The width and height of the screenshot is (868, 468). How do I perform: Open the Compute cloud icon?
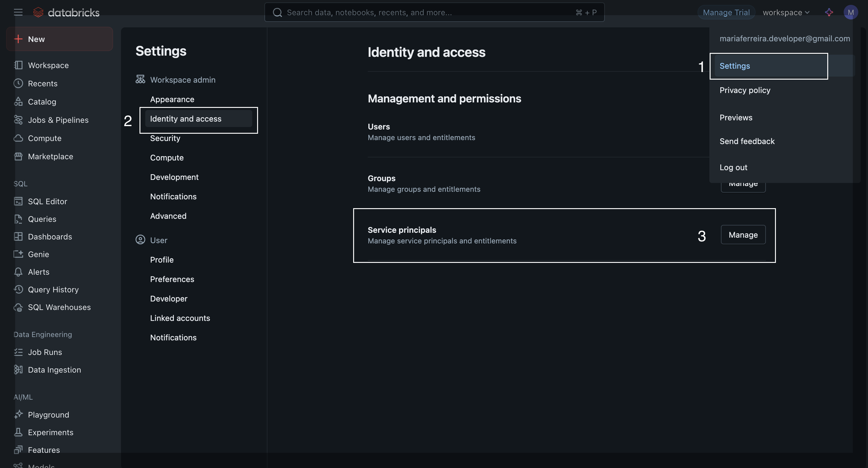point(18,138)
